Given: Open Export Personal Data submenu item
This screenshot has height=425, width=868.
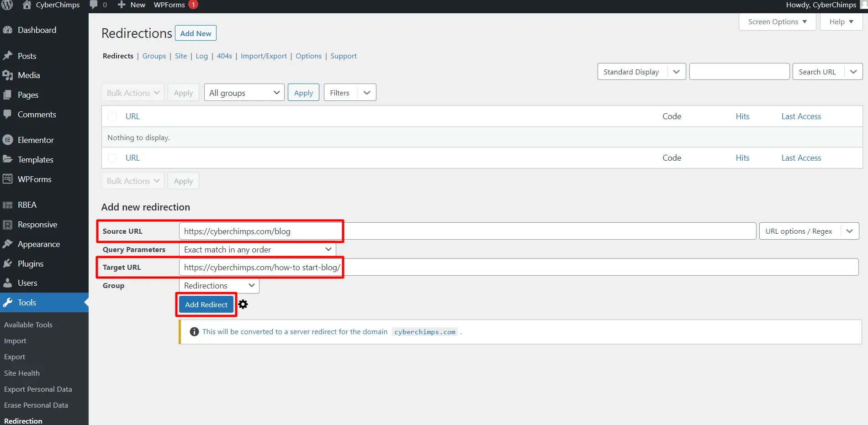Looking at the screenshot, I should click(38, 389).
